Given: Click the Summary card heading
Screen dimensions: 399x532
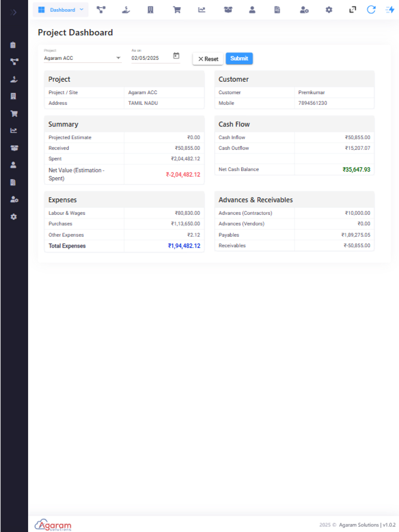Looking at the screenshot, I should coord(63,124).
